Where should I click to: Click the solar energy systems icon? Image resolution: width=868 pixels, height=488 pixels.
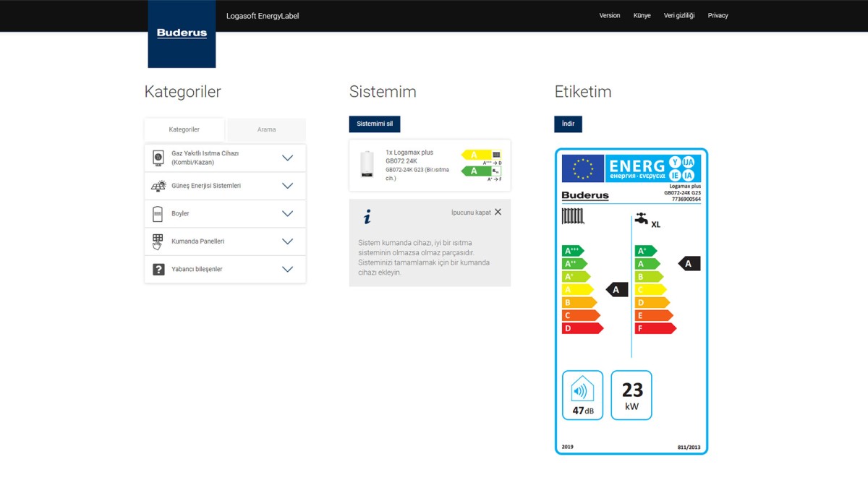(158, 186)
